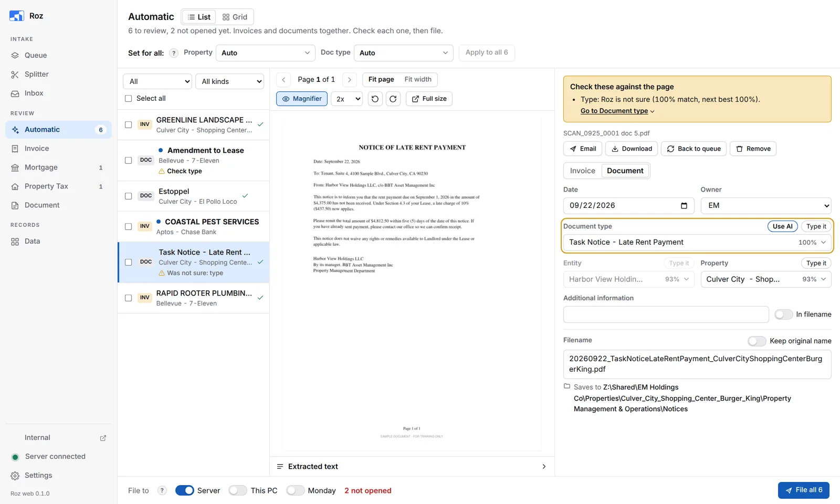Image resolution: width=840 pixels, height=504 pixels.
Task: Tick the GREENLINE LANDSCAPE row checkbox
Action: [x=128, y=125]
